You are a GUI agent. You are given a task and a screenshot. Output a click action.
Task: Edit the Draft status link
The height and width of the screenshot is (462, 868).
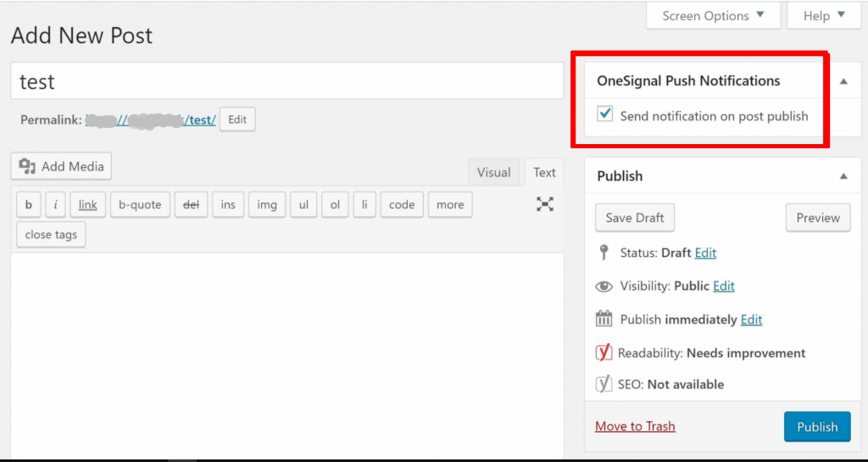(705, 253)
